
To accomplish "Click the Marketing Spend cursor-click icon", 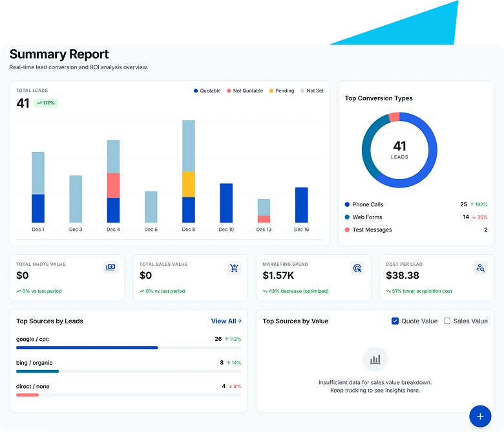I will pos(357,268).
